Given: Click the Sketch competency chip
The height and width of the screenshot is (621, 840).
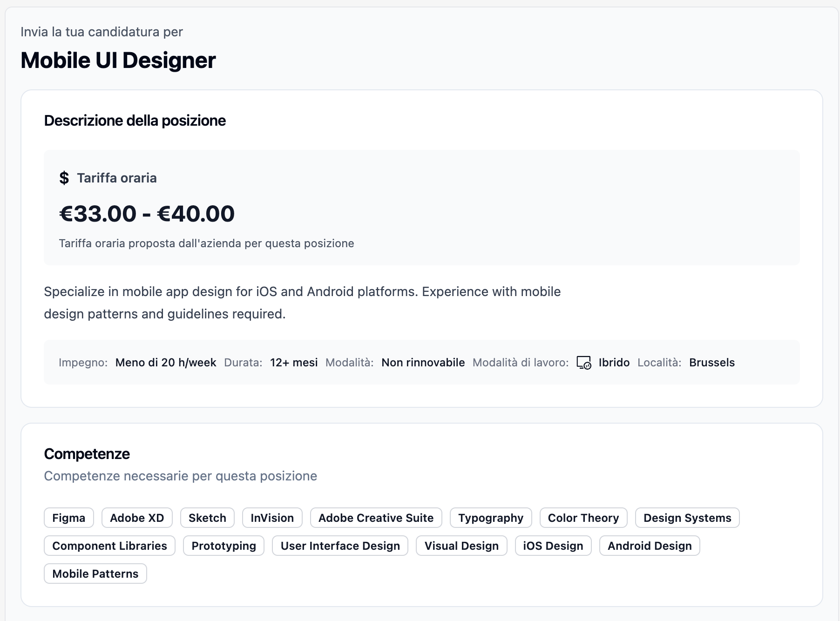Looking at the screenshot, I should 207,518.
